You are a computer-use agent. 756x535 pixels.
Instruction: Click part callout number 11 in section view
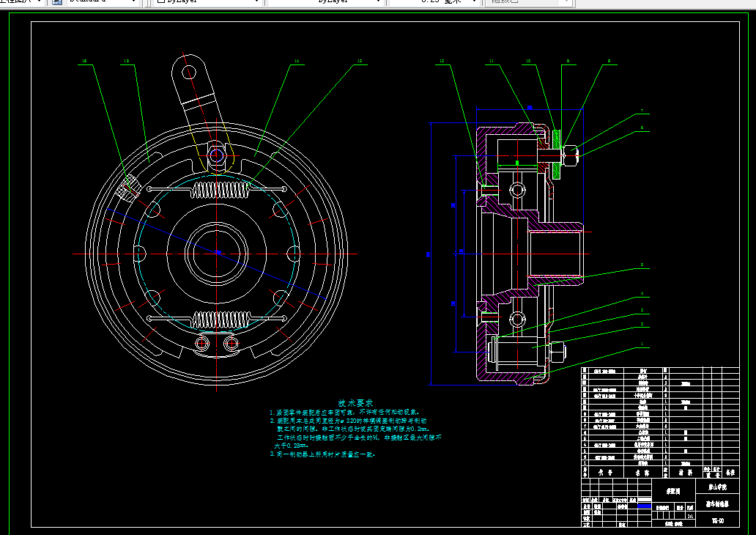click(492, 62)
